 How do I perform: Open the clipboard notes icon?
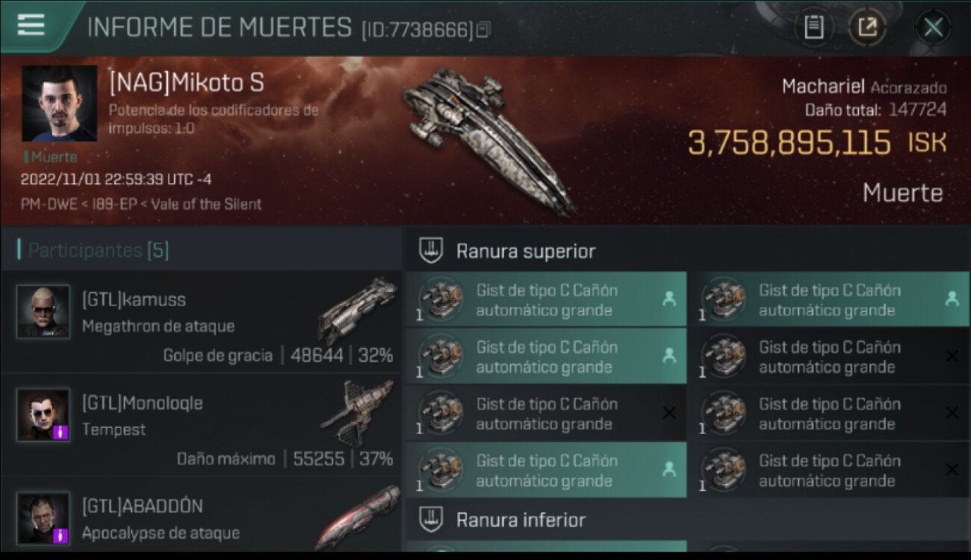pos(813,28)
